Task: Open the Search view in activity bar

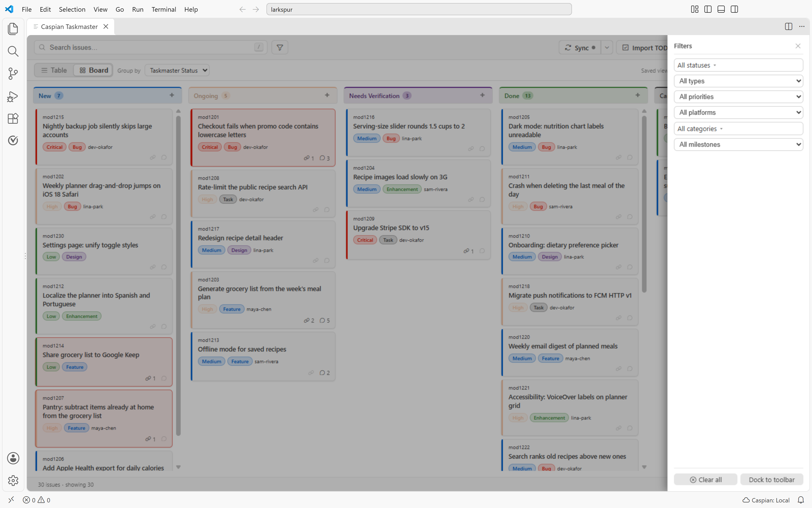Action: 13,51
